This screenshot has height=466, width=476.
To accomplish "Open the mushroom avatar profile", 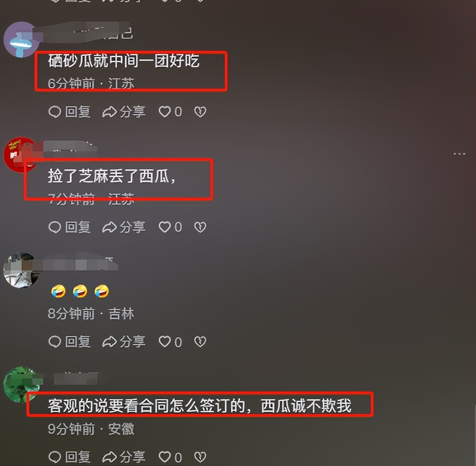I will coord(21,40).
